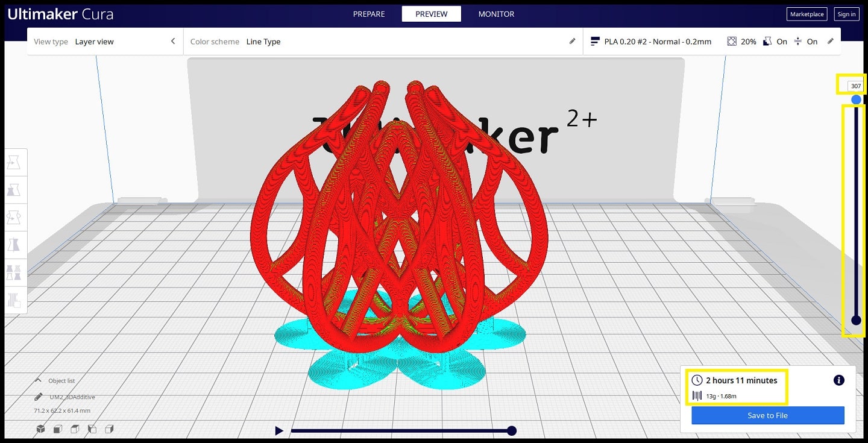This screenshot has height=443, width=868.
Task: Click the build plate adhesion icon
Action: point(798,42)
